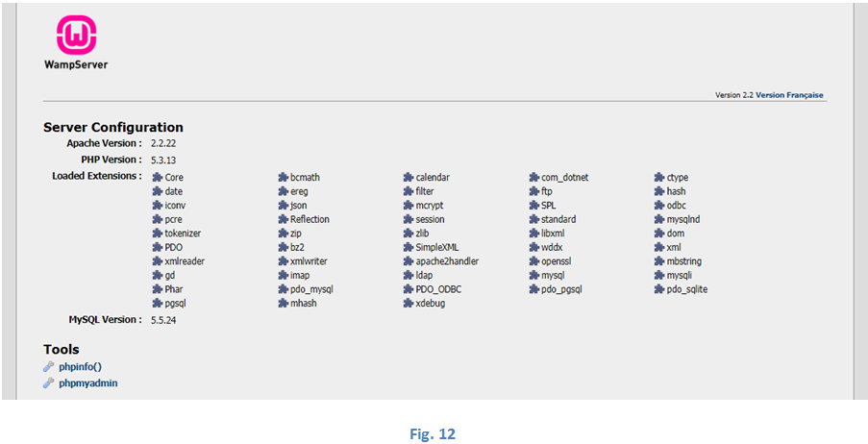The height and width of the screenshot is (444, 868).
Task: Click the puzzle icon next to openssl
Action: [x=533, y=261]
